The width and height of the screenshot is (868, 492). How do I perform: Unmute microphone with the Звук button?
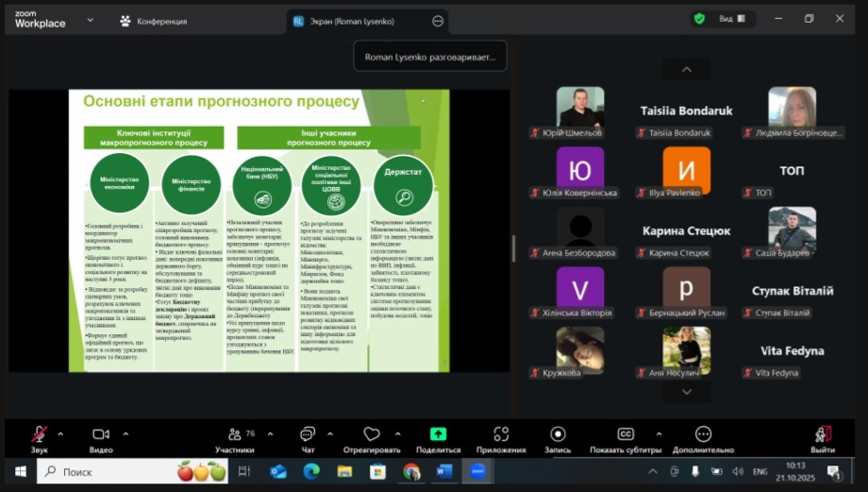click(x=39, y=439)
